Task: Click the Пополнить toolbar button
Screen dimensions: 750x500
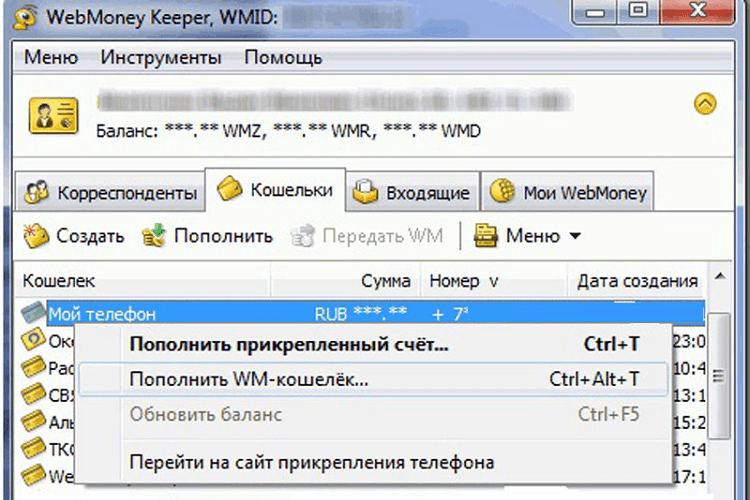Action: coord(208,236)
